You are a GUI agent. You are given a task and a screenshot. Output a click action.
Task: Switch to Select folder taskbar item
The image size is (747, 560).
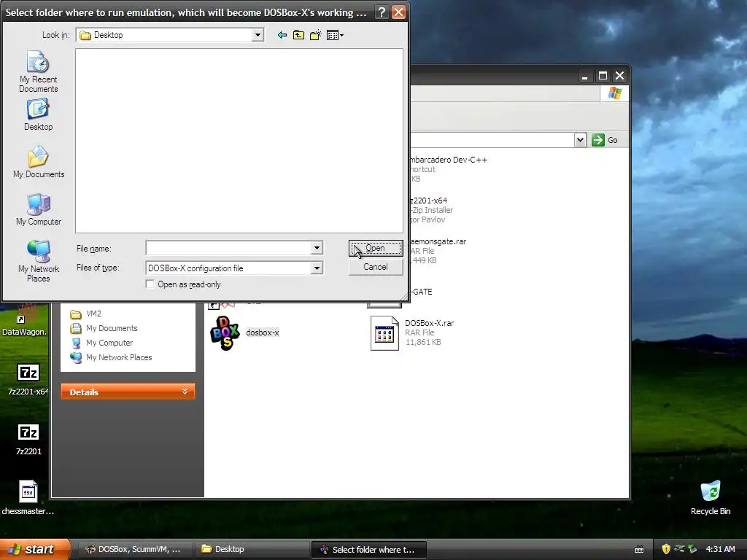[368, 549]
